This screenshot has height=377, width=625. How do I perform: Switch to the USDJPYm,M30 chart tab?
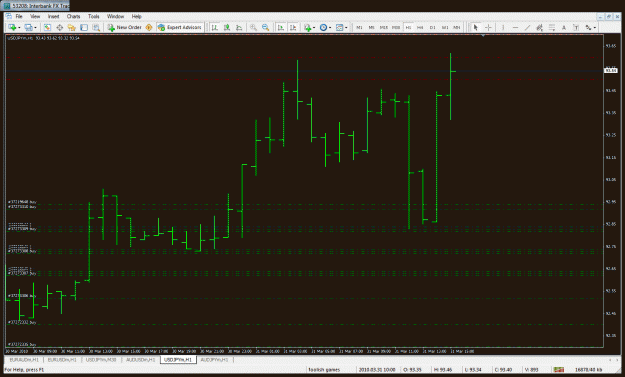click(x=101, y=360)
